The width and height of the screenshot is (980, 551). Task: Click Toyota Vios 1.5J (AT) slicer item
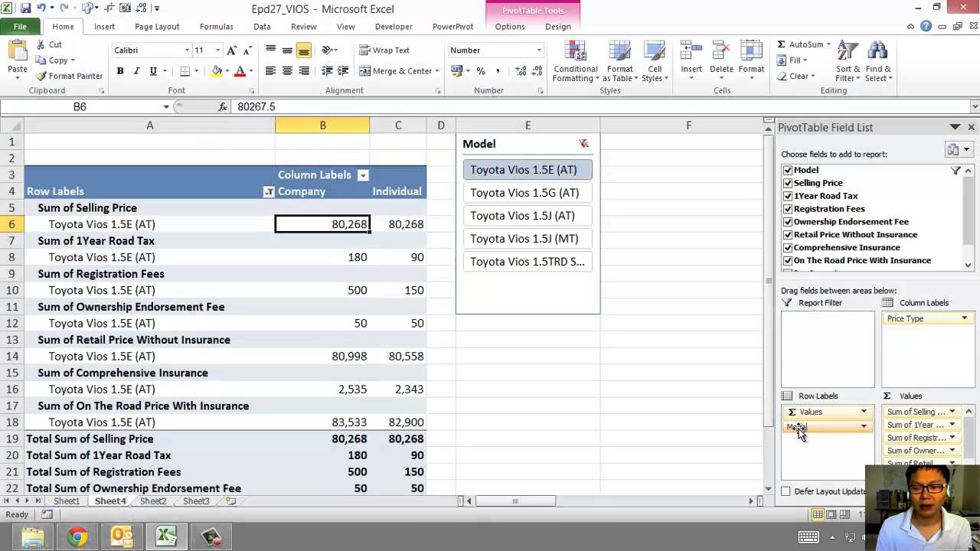pos(528,216)
